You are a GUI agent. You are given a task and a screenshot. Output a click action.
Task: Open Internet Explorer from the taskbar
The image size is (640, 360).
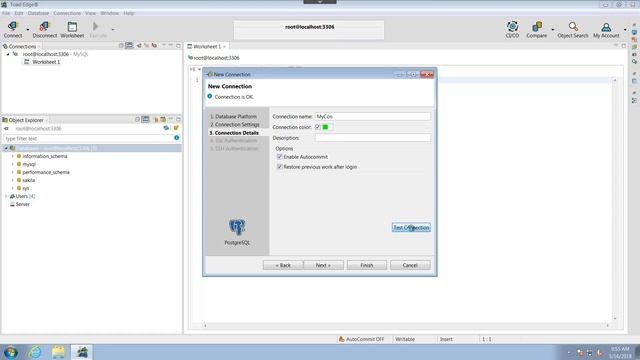[x=35, y=352]
